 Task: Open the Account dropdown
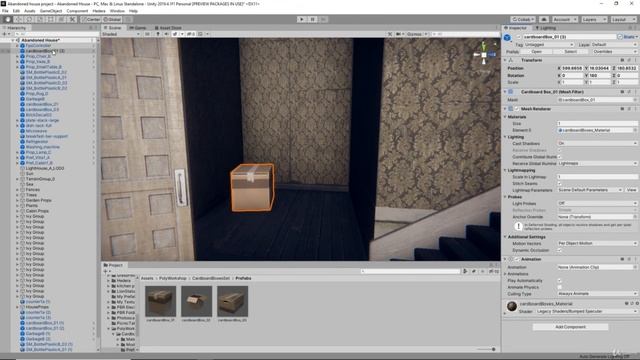(565, 19)
